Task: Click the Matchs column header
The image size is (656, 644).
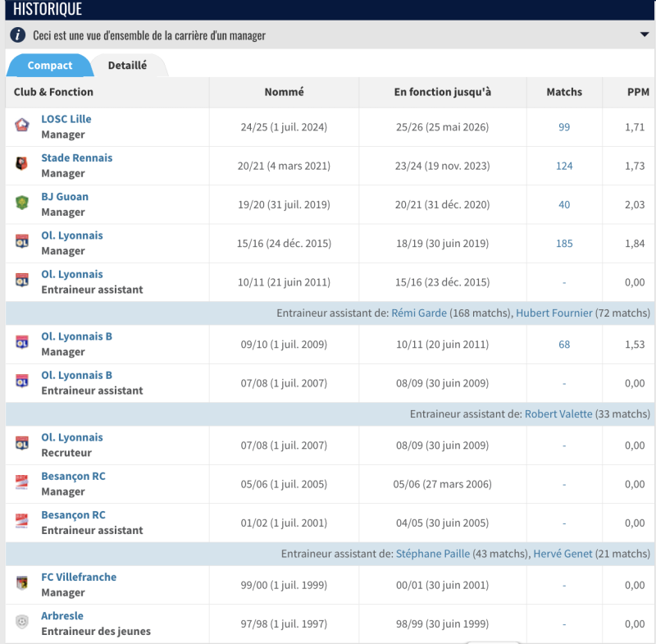Action: [x=564, y=92]
